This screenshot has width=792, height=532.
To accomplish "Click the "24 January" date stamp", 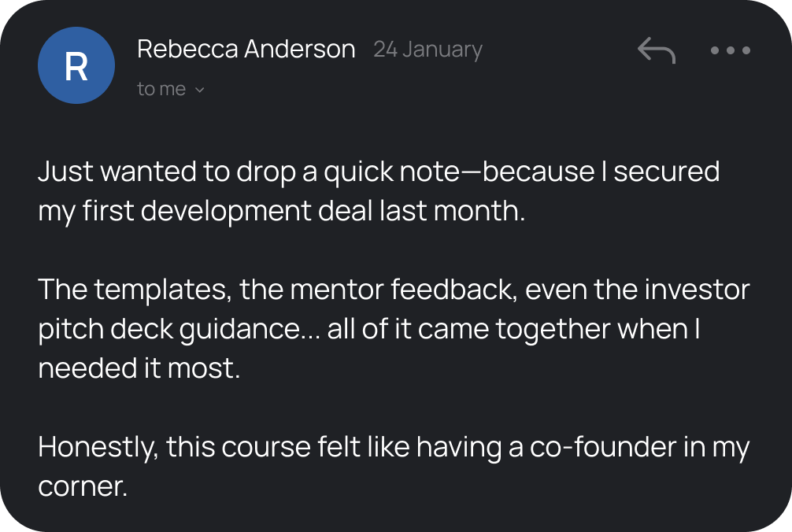I will (427, 49).
